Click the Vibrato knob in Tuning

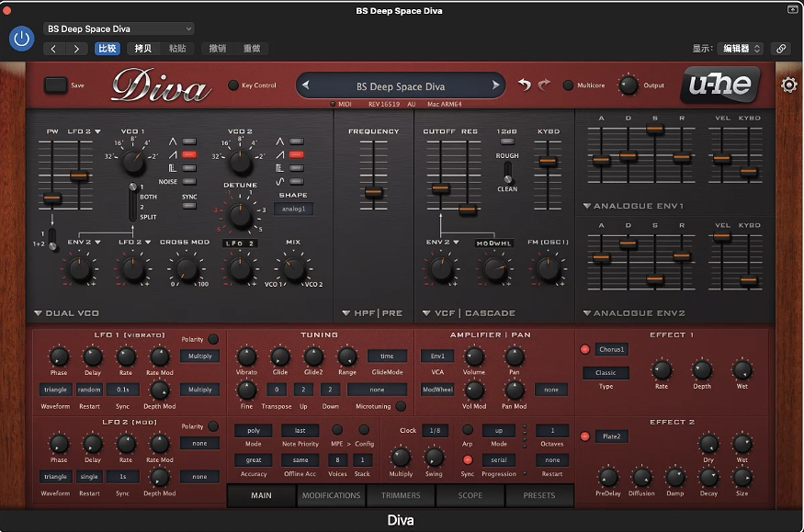(x=246, y=357)
